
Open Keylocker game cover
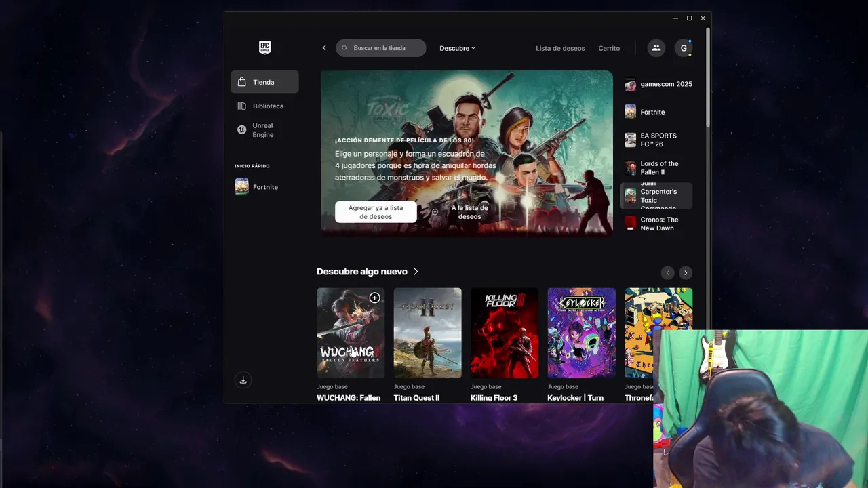coord(582,333)
